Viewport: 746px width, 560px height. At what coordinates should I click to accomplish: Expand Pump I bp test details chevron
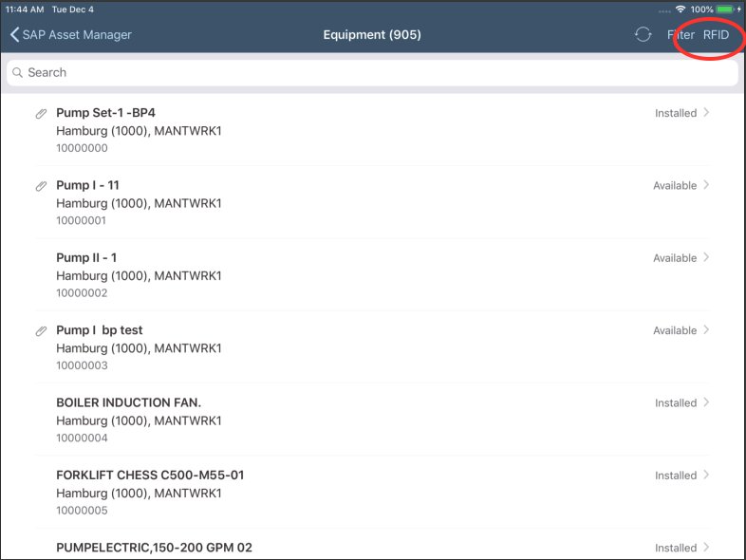(706, 329)
